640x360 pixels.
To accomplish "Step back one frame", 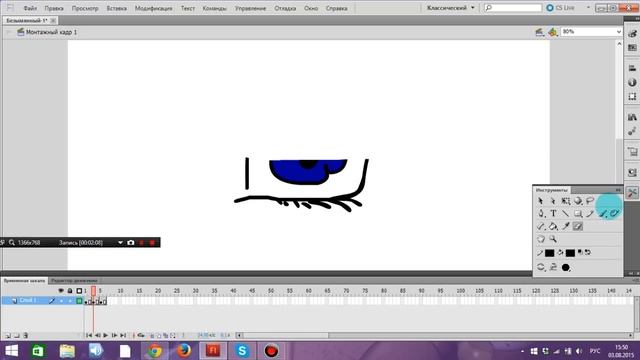I will pos(98,335).
